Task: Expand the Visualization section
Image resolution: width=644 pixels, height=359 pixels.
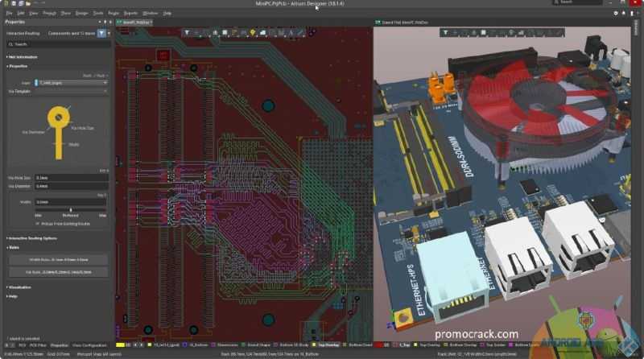Action: click(19, 287)
